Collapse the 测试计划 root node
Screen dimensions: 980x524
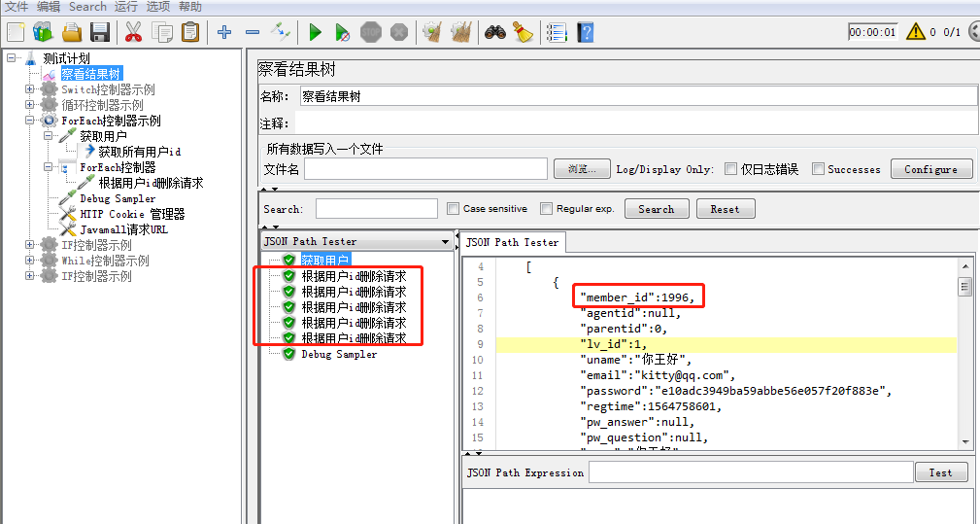pos(12,57)
